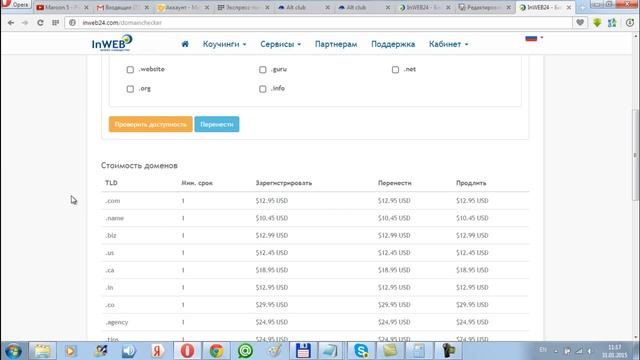
Task: Expand the Кабинет dropdown menu
Action: (x=449, y=44)
